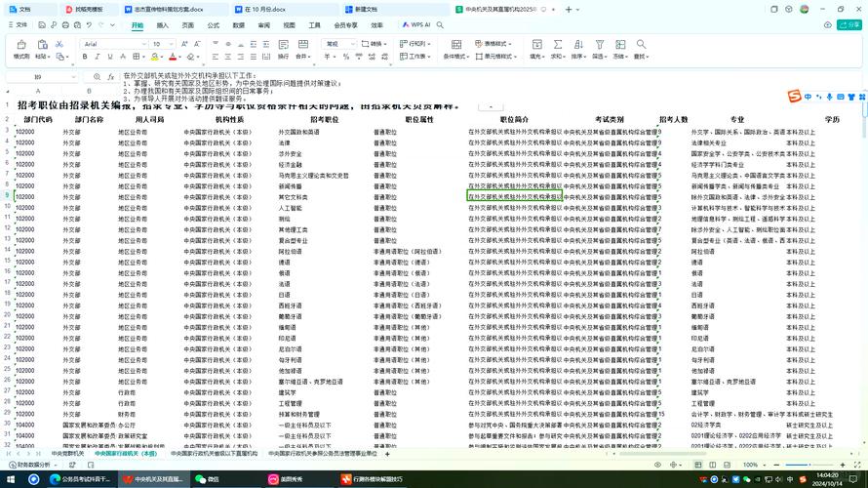Click the cloud sync icon near Share
The height and width of the screenshot is (488, 868).
(828, 25)
